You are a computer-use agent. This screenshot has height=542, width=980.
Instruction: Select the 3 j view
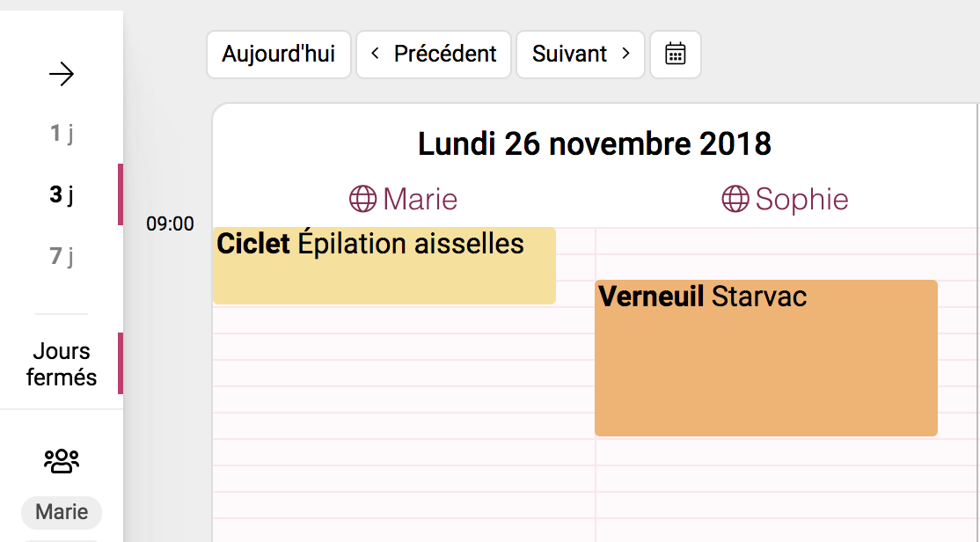click(62, 194)
